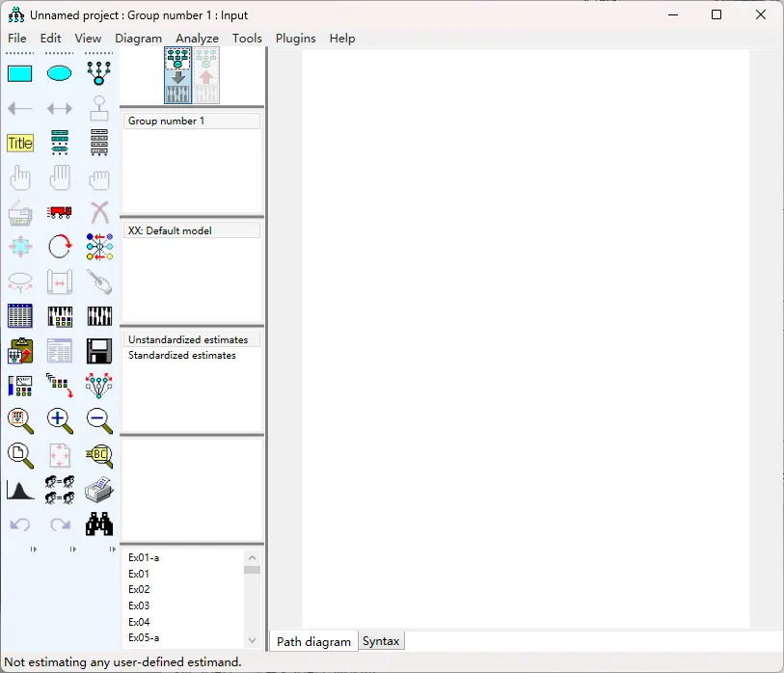
Task: Print the path diagram printer icon
Action: [99, 490]
